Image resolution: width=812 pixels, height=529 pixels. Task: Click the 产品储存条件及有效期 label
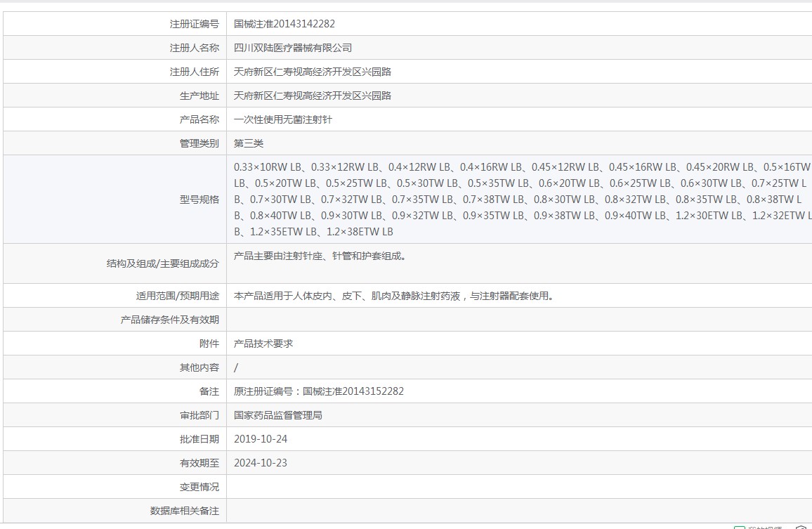coord(170,320)
